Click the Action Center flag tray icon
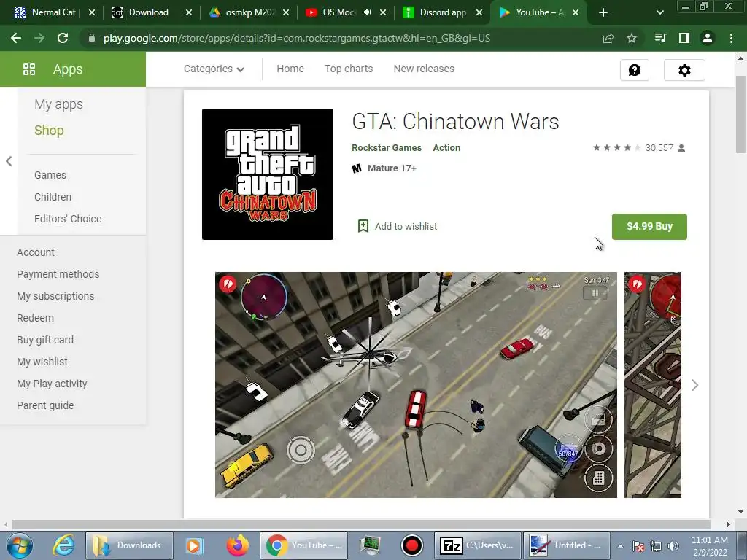 pyautogui.click(x=638, y=546)
